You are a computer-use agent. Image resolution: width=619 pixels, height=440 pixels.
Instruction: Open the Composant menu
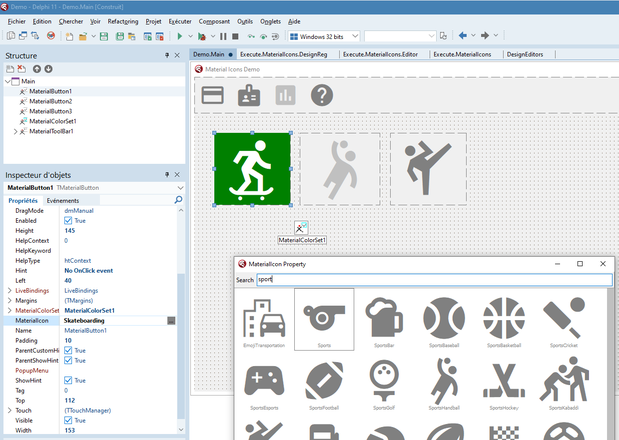click(214, 21)
